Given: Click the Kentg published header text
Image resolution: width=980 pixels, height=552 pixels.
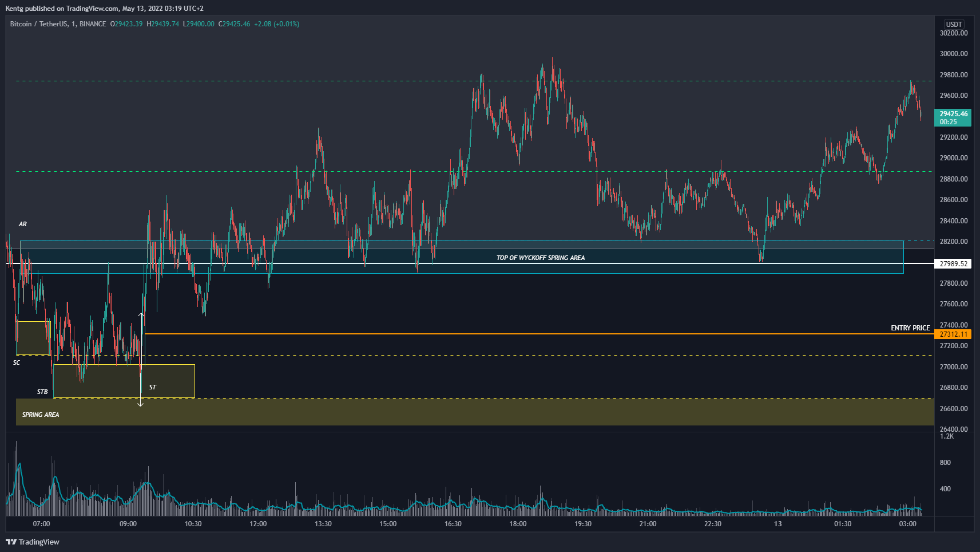Looking at the screenshot, I should point(104,9).
